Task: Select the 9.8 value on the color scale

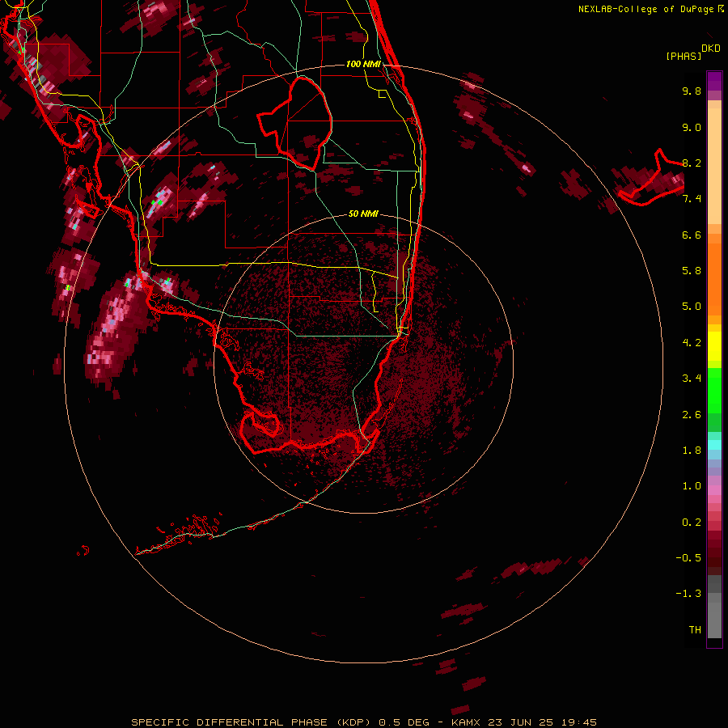Action: pyautogui.click(x=692, y=91)
